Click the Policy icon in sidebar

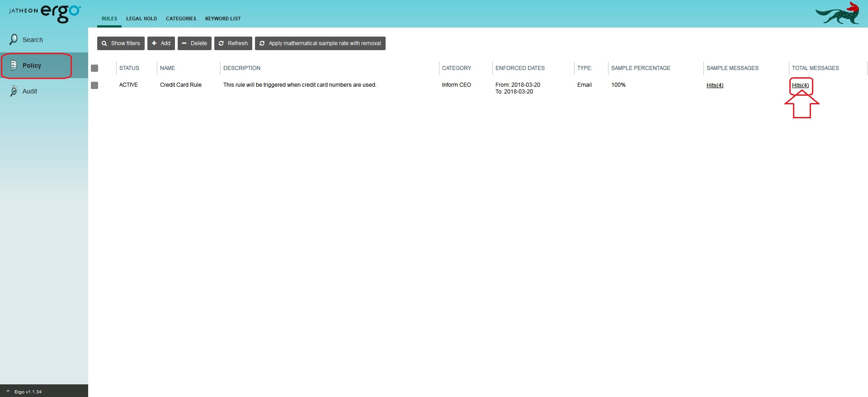(14, 65)
